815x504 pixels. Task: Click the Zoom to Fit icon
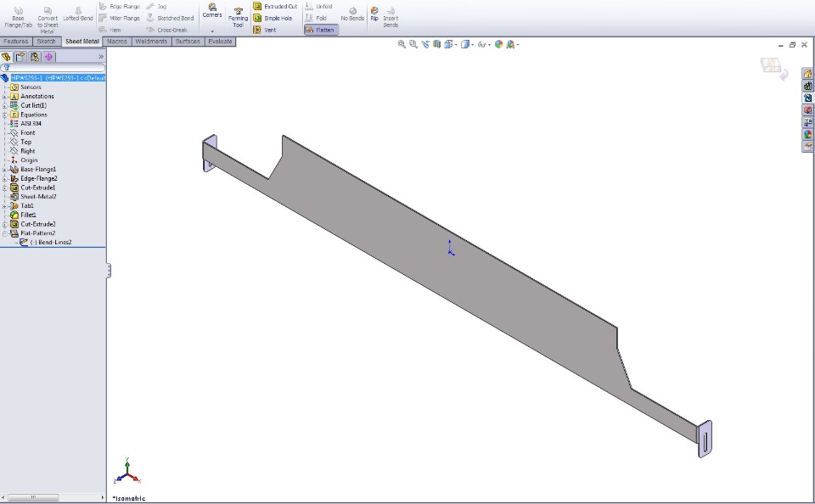click(x=402, y=45)
